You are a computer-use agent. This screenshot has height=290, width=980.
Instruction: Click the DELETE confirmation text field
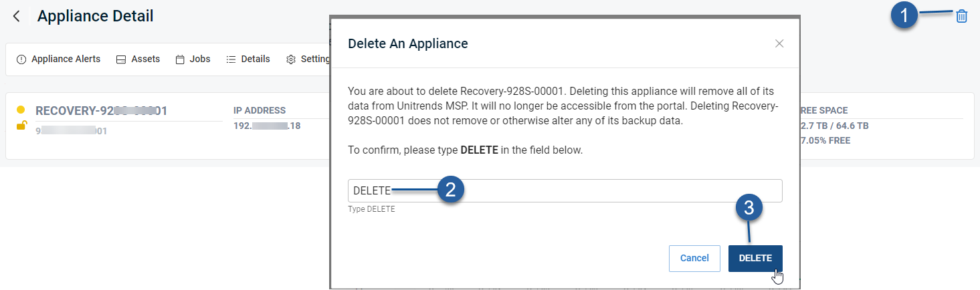pyautogui.click(x=565, y=190)
